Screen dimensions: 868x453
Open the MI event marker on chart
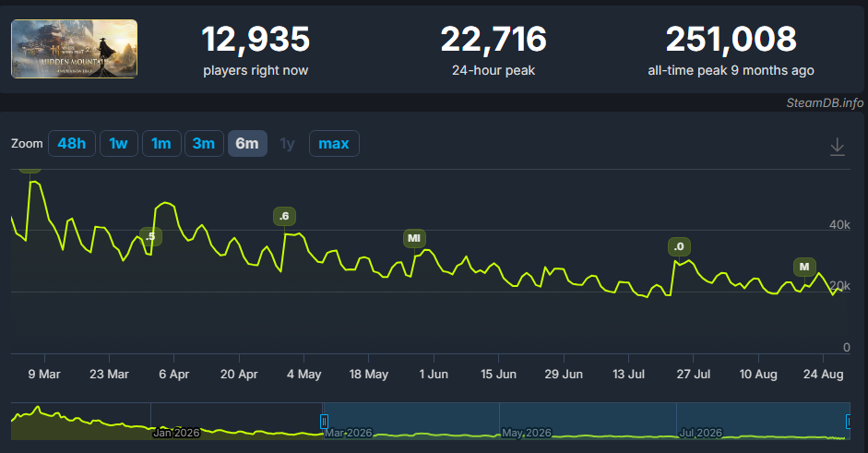click(414, 238)
